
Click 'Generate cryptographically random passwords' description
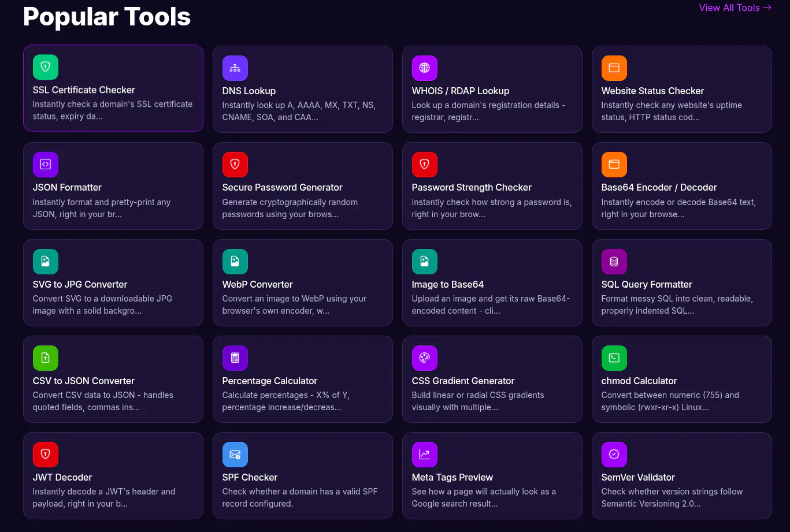[290, 208]
